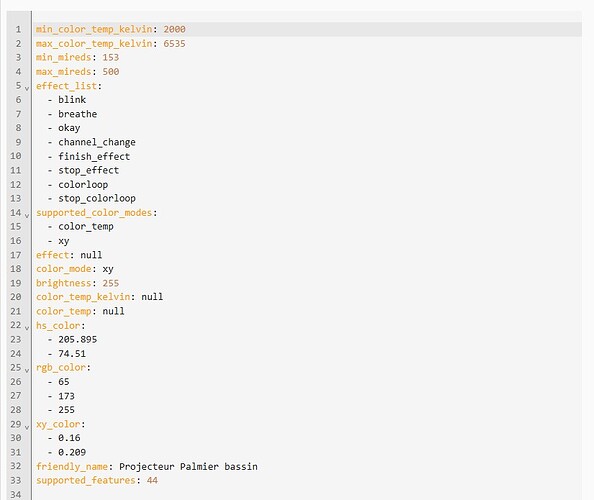Screen dimensions: 594x500
Task: Click the rgb_color key
Action: (x=61, y=368)
